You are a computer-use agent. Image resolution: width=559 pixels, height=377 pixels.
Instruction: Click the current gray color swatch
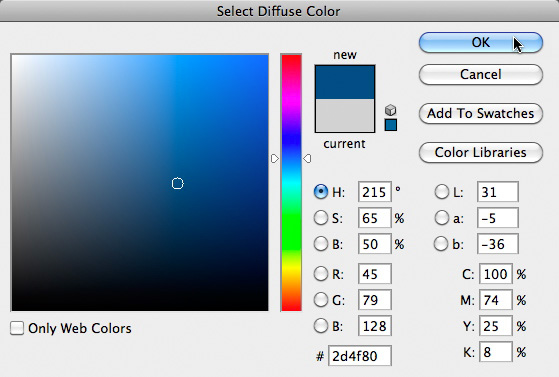click(x=345, y=115)
